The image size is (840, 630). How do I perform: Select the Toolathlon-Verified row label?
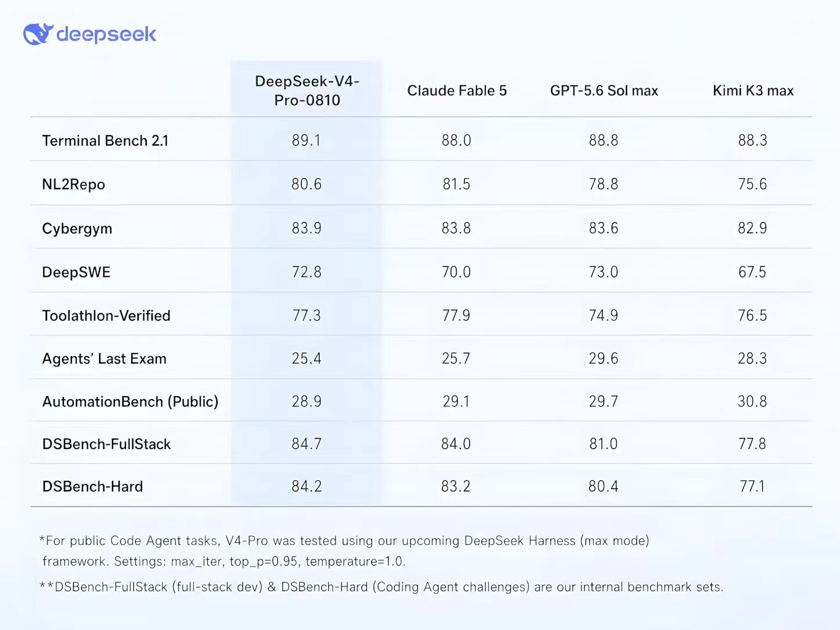(106, 316)
